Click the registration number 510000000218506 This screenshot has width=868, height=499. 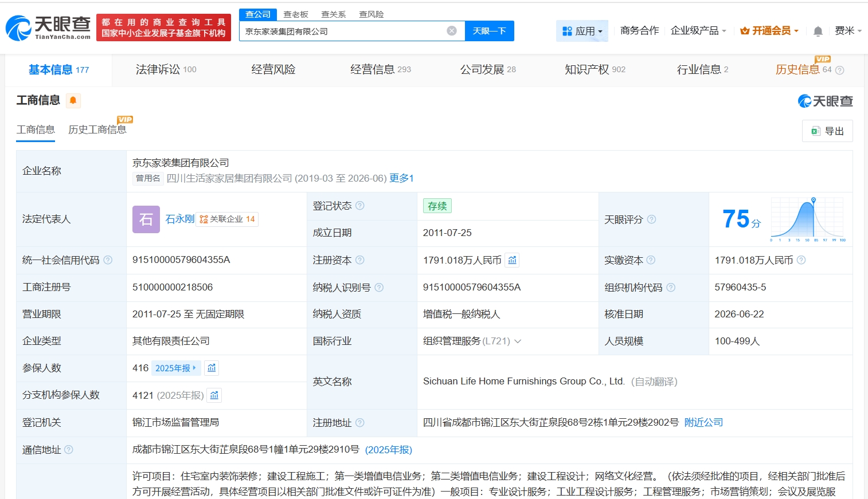click(173, 287)
